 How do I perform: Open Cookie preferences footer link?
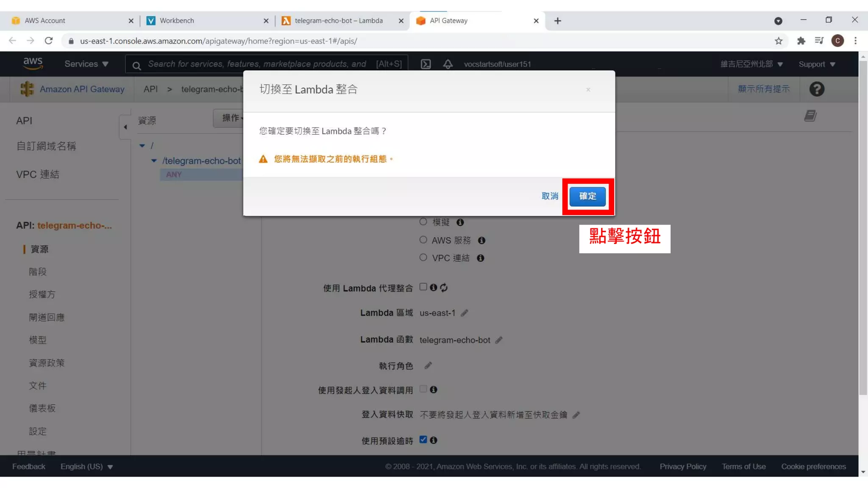coord(813,466)
